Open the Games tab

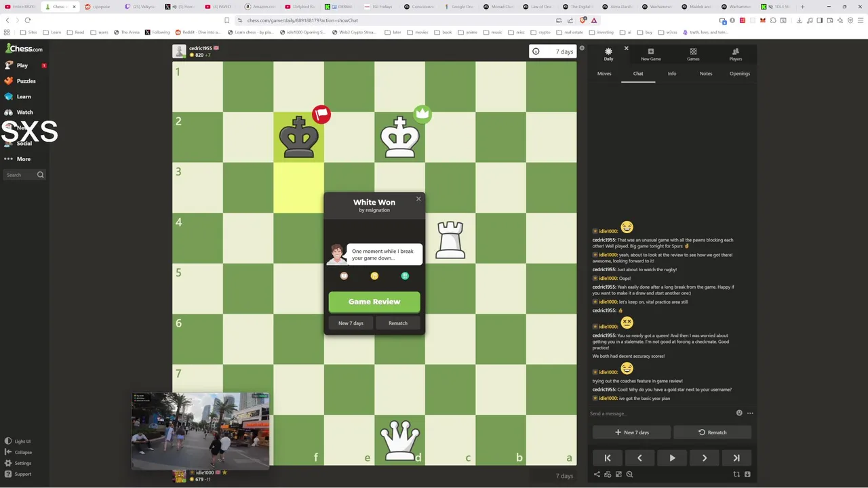(x=693, y=54)
